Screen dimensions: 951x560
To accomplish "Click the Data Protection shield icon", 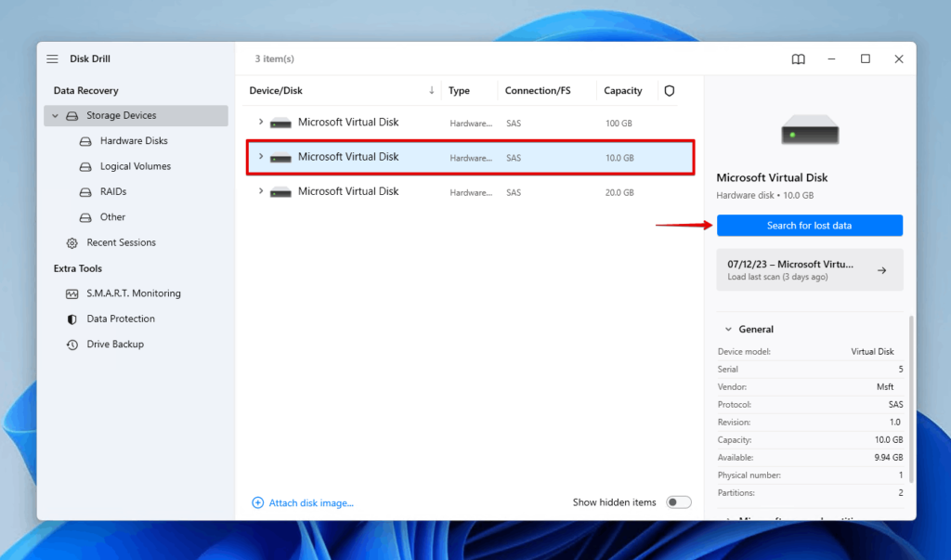I will [72, 319].
